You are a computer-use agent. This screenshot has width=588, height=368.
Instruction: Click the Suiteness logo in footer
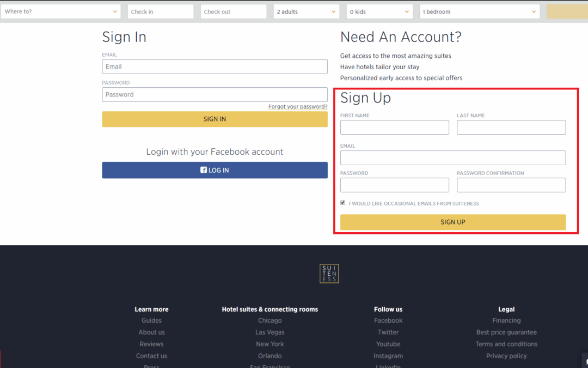329,273
